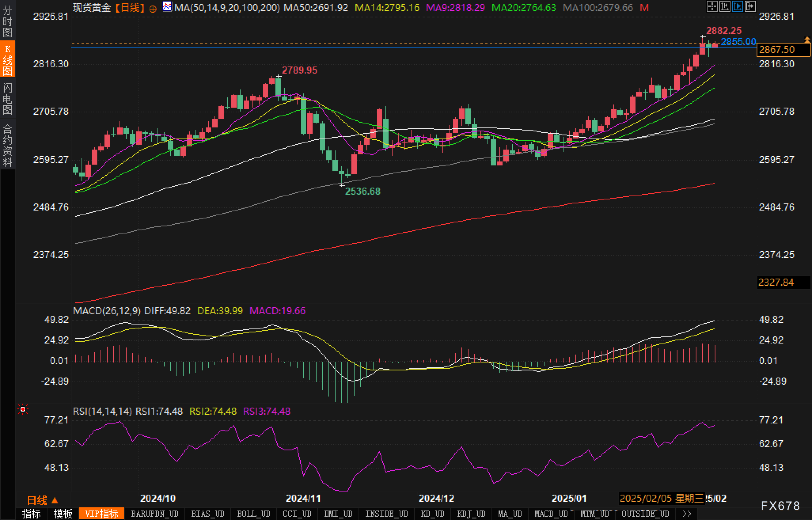Screen dimensions: 812x520
Task: Click the red sun alert icon
Action: tap(23, 409)
